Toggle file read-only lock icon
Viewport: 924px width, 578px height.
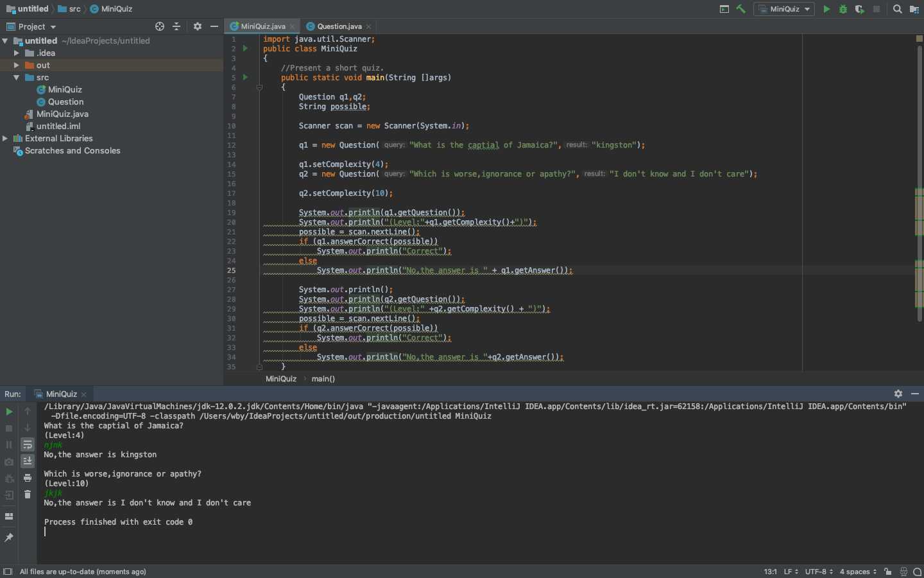click(888, 572)
